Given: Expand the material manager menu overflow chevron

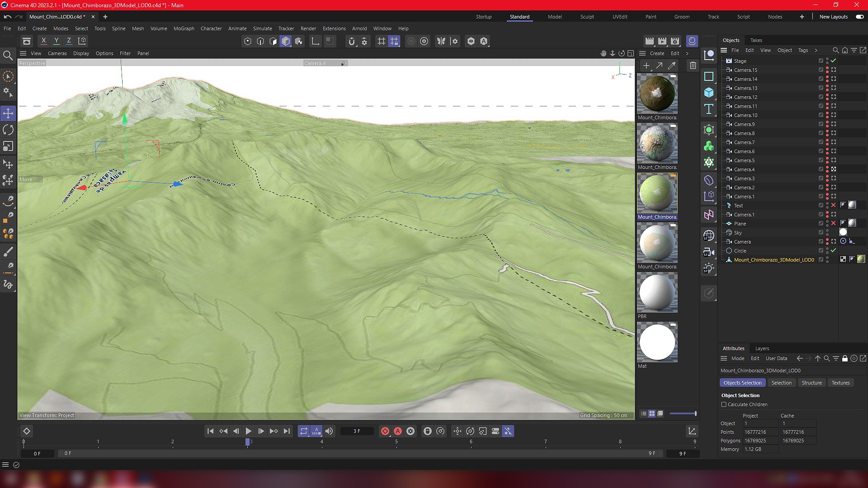Looking at the screenshot, I should pos(688,53).
